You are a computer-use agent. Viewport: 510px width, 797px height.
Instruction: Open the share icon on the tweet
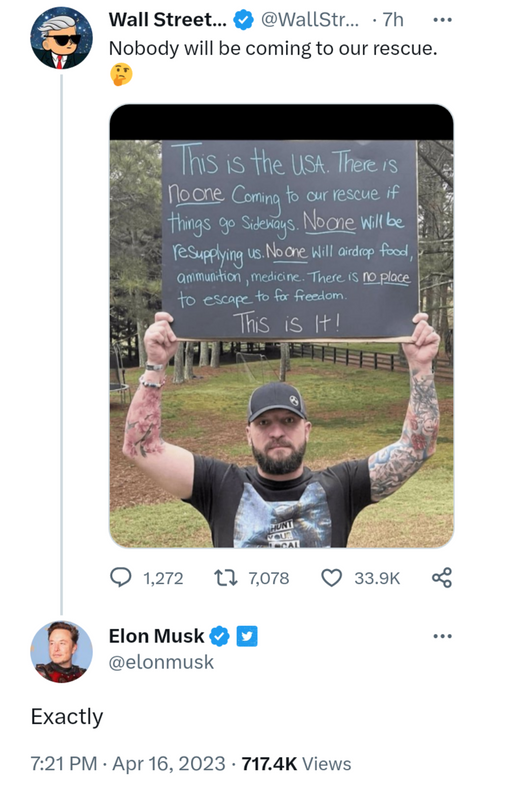(441, 578)
